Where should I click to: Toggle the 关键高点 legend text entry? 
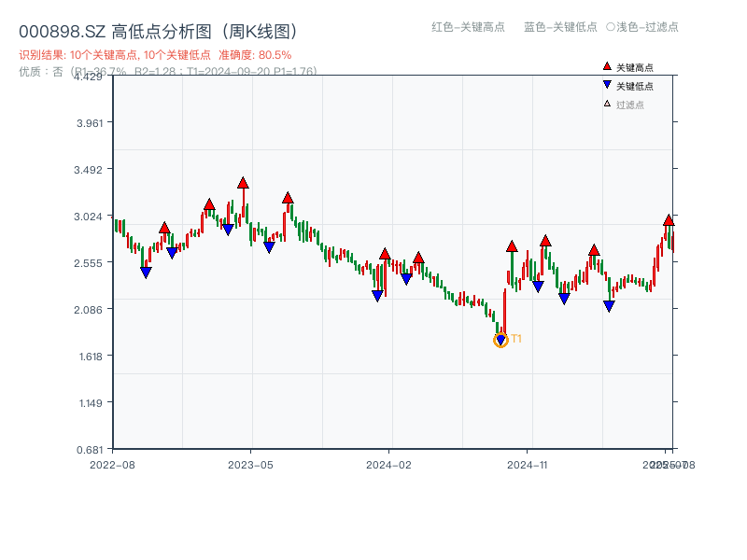coord(635,67)
